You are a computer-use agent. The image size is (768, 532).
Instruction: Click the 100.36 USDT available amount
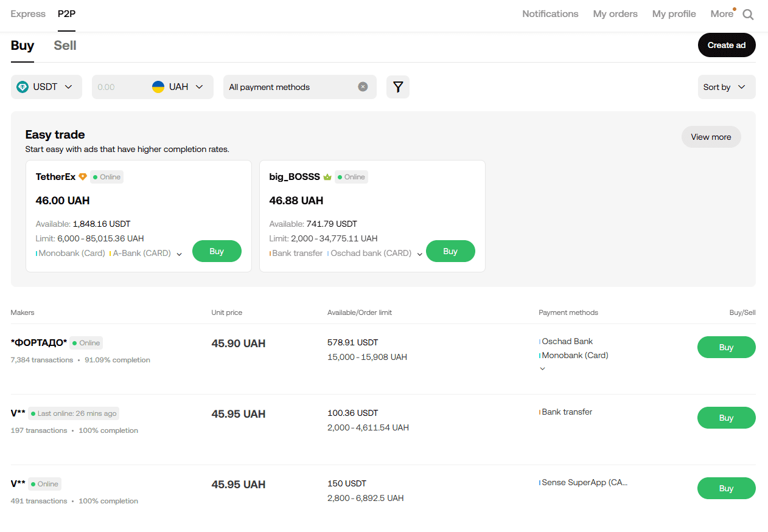[352, 413]
